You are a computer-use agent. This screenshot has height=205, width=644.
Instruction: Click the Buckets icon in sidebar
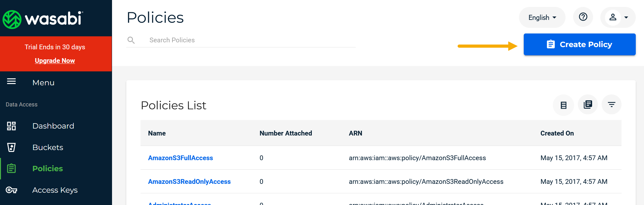(x=11, y=147)
